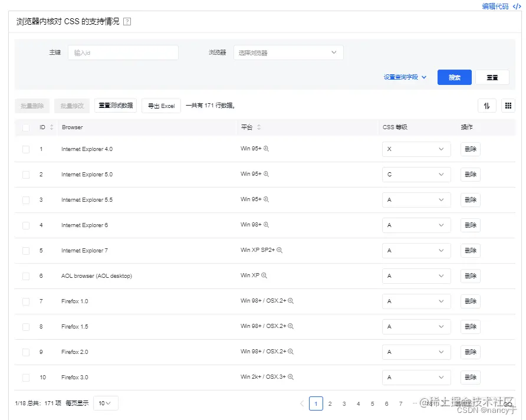
Task: Click magnifier icon in Internet Explorer 5.0 row
Action: [x=266, y=174]
